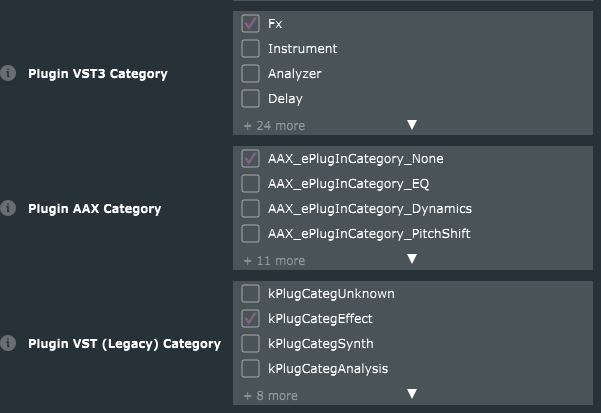Screen dimensions: 601x413
Task: Uncheck AAX_ePlugInCategory_None
Action: pos(250,158)
